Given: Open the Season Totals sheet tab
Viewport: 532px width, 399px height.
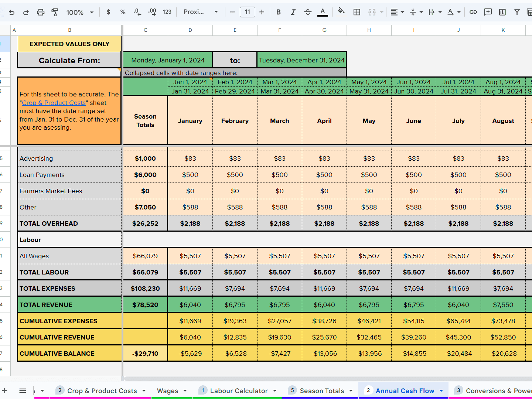Looking at the screenshot, I should point(322,391).
